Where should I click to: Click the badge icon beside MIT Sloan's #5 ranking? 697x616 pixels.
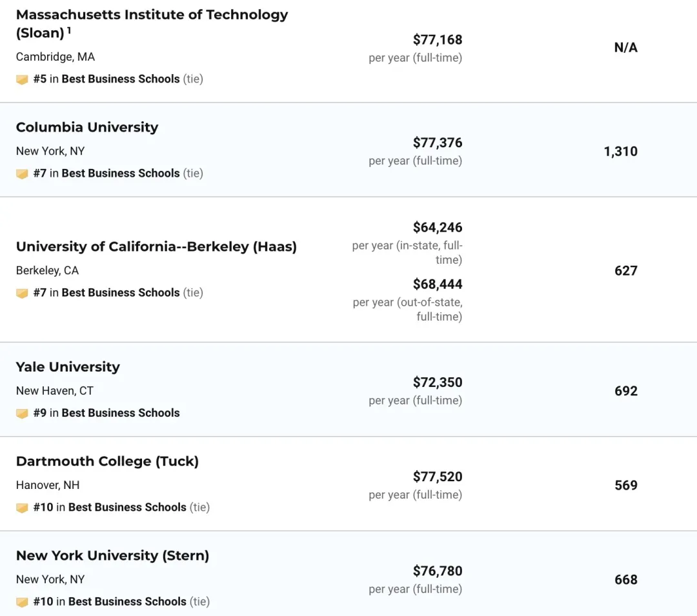point(23,80)
